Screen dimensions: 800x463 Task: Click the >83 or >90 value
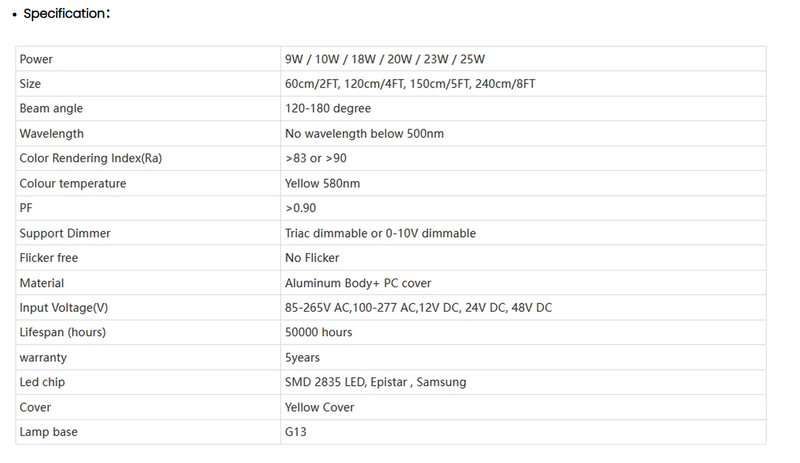point(316,158)
